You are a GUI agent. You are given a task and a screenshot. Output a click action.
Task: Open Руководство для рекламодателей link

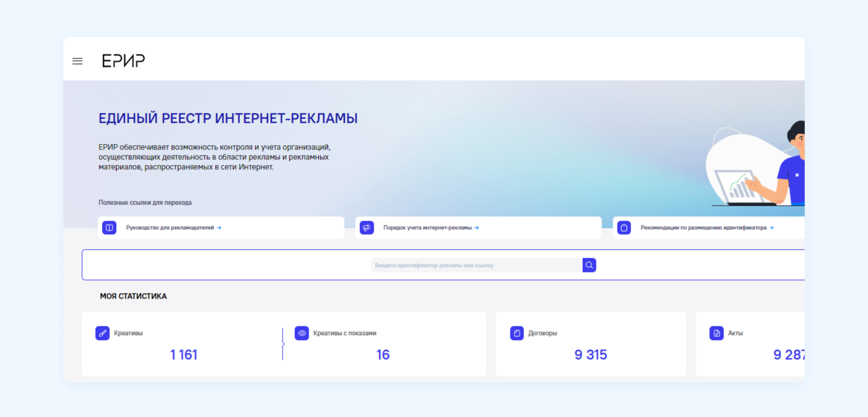pyautogui.click(x=170, y=227)
